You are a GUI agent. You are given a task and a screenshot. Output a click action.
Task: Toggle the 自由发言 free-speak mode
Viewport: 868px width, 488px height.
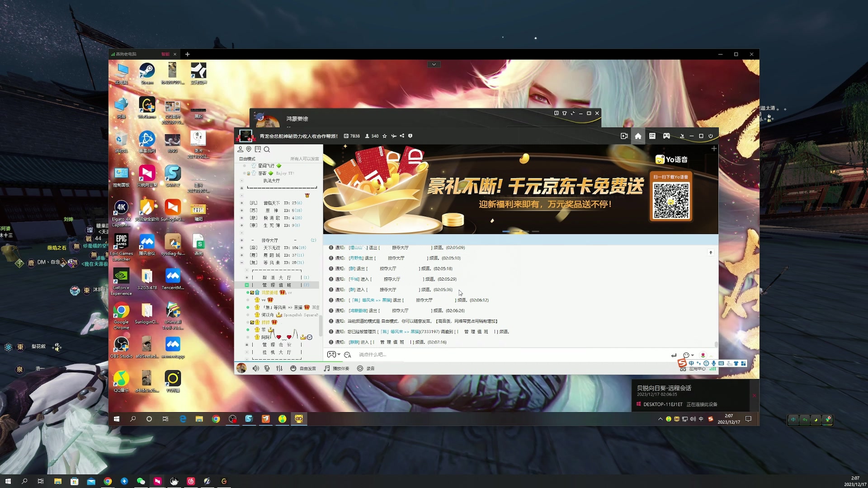[304, 368]
